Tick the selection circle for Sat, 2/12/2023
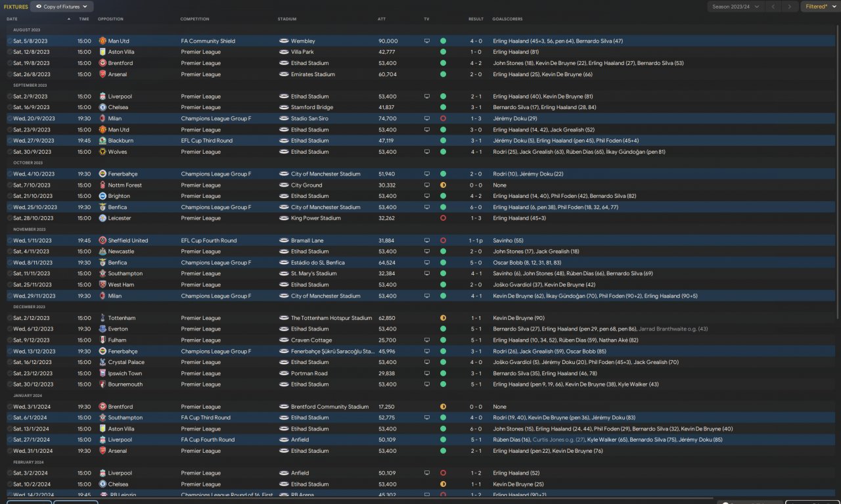 click(10, 318)
